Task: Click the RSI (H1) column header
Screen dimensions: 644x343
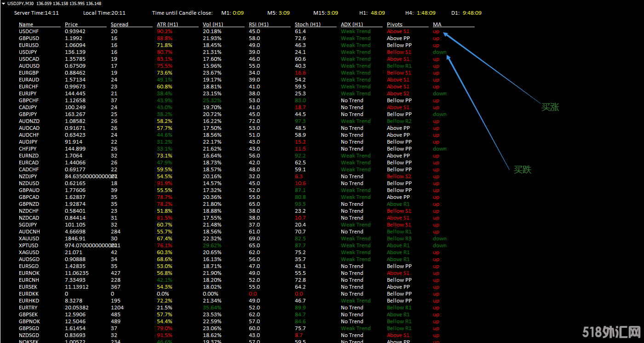Action: coord(259,24)
